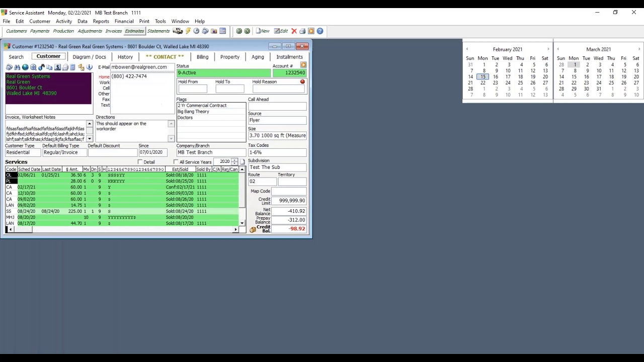
Task: Open the Status 9-Active dropdown
Action: click(223, 73)
